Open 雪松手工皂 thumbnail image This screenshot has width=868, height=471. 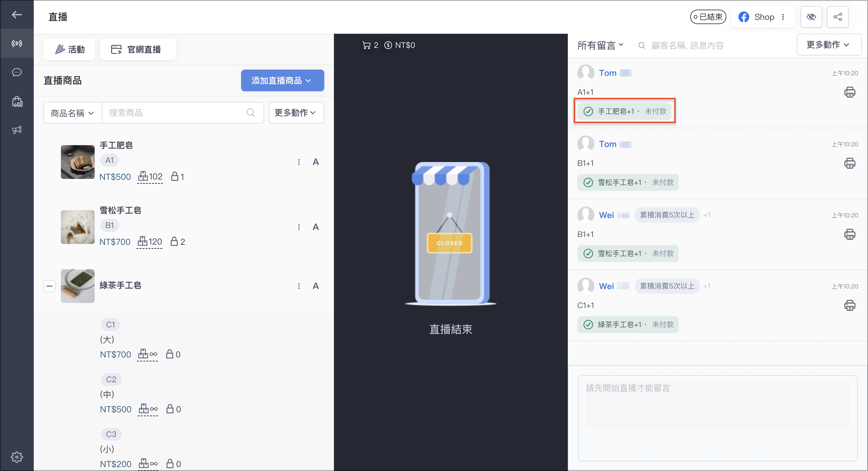click(x=77, y=227)
